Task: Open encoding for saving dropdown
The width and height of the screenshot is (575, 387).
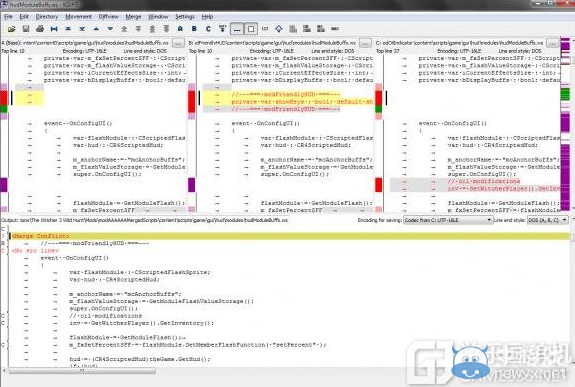Action: point(448,220)
